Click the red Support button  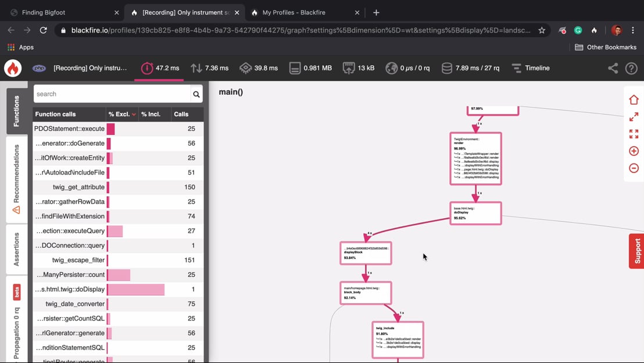(x=636, y=251)
